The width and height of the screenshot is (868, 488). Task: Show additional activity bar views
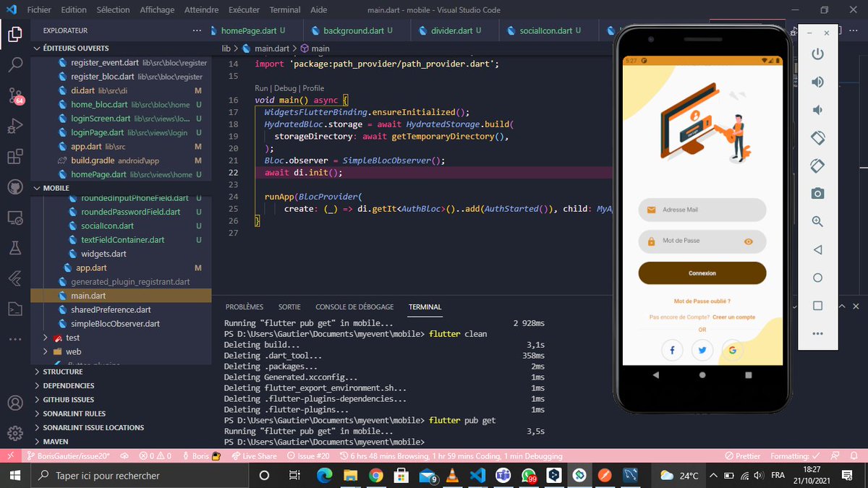point(15,338)
